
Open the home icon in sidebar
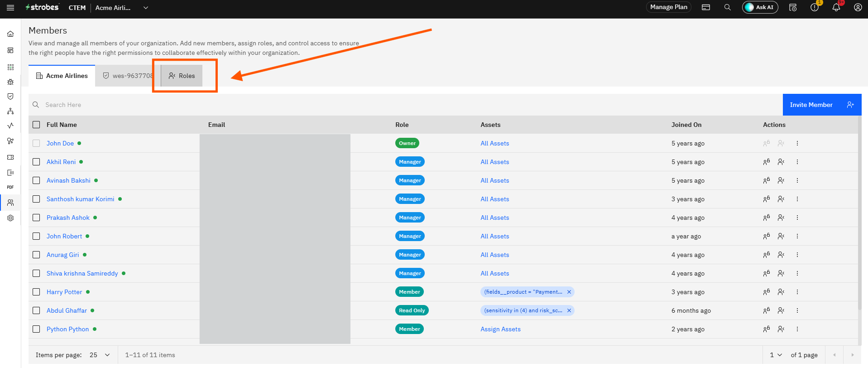pos(10,34)
